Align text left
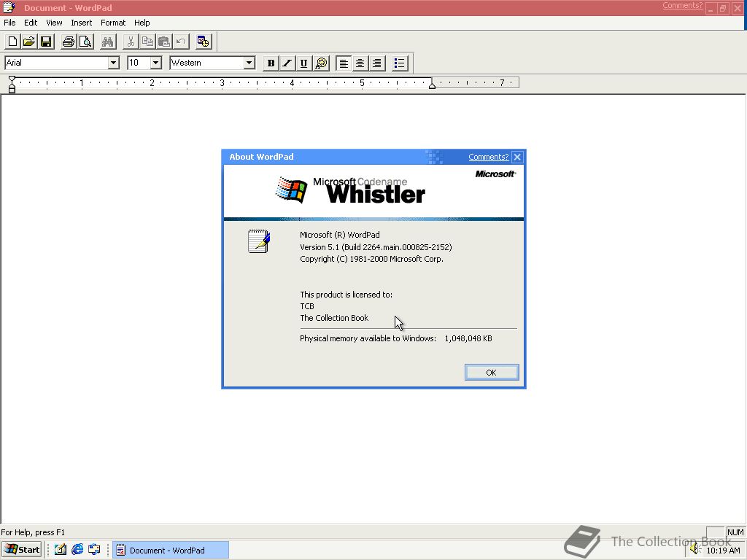Viewport: 747px width, 560px height. coord(344,63)
